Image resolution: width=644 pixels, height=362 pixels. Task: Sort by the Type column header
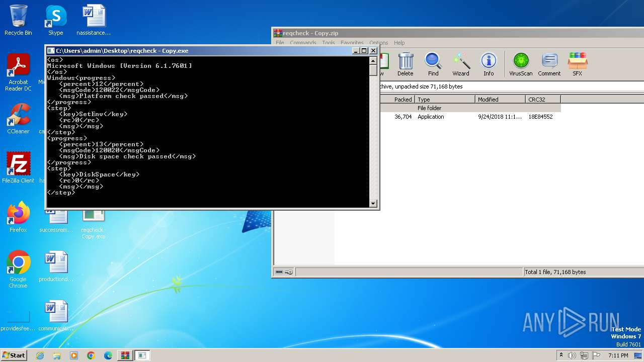click(x=445, y=100)
